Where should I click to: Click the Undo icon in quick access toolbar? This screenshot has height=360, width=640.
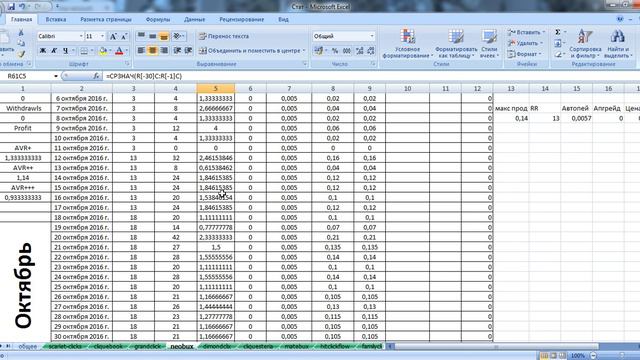(22, 7)
